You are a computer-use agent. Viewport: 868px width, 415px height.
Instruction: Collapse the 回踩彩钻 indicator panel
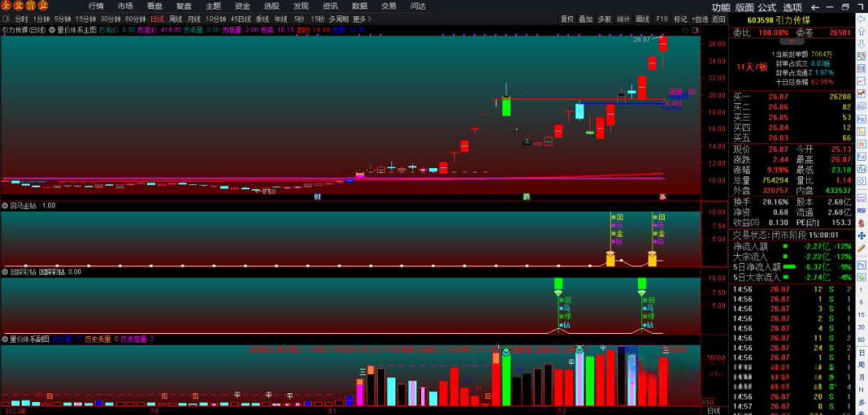click(x=5, y=272)
